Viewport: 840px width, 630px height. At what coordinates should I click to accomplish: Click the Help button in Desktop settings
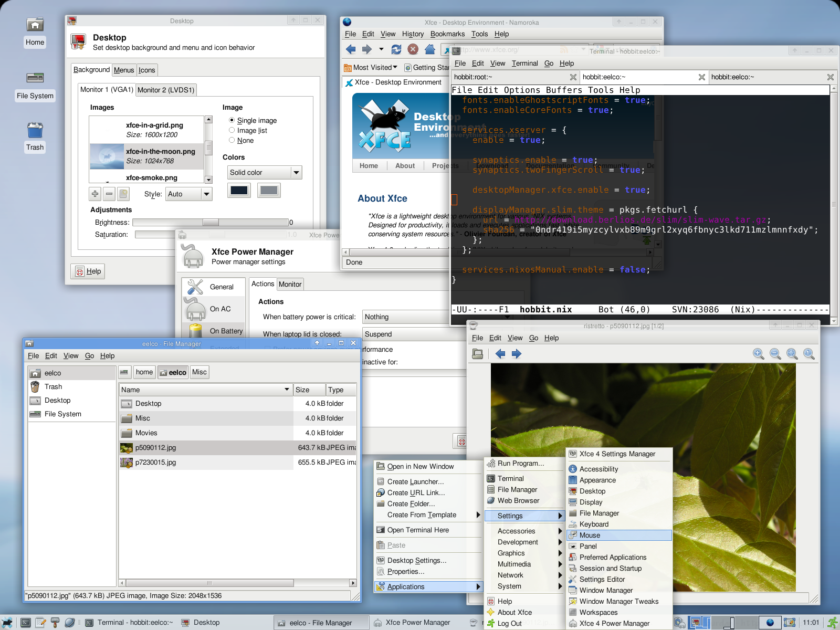point(88,271)
